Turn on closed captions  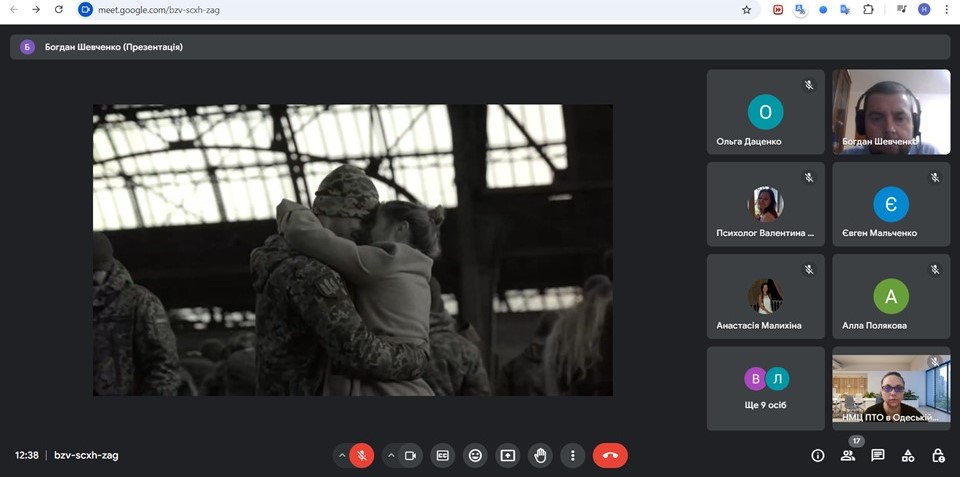[443, 455]
